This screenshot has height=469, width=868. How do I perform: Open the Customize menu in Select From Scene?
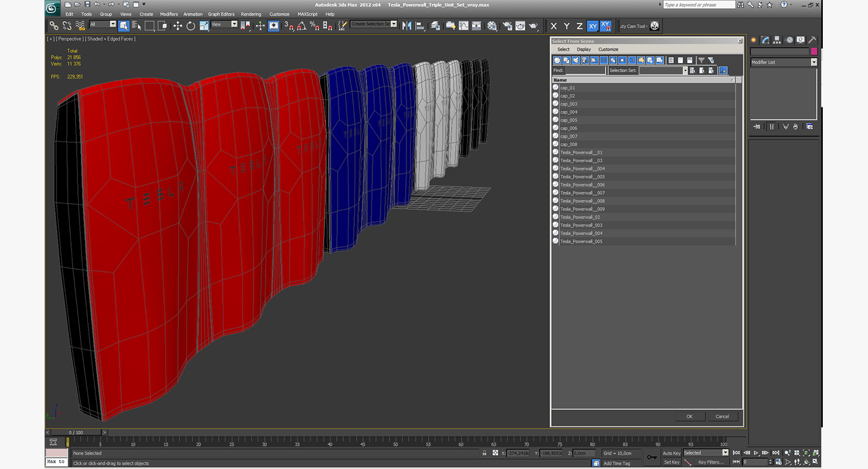[x=608, y=49]
